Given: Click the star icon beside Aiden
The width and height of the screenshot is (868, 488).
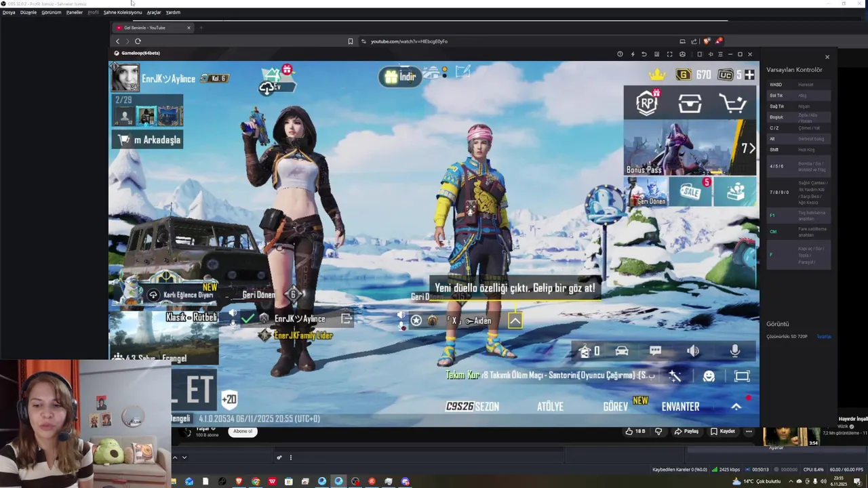Looking at the screenshot, I should tap(416, 321).
